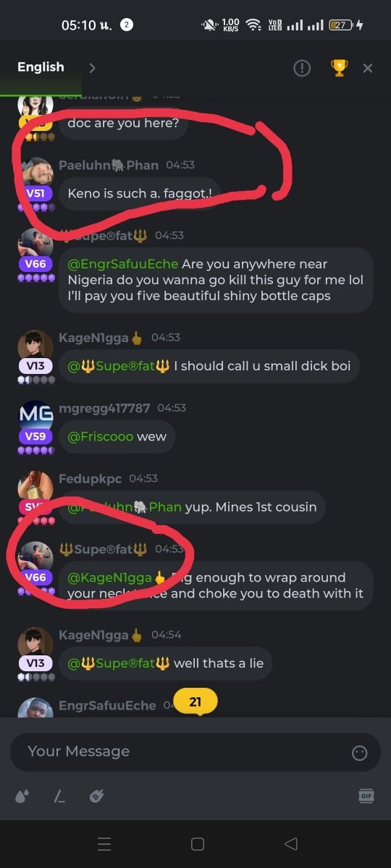391x868 pixels.
Task: Tap the rain droplets icon
Action: 22,796
